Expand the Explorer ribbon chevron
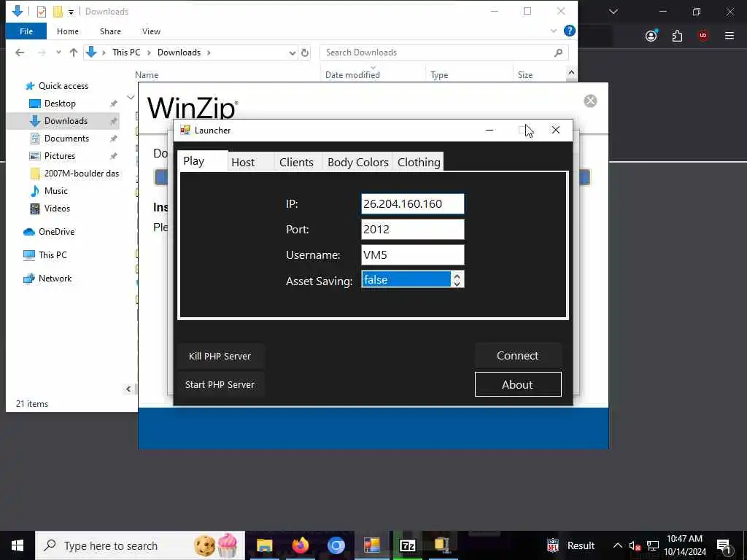Viewport: 747px width, 560px height. pyautogui.click(x=554, y=31)
